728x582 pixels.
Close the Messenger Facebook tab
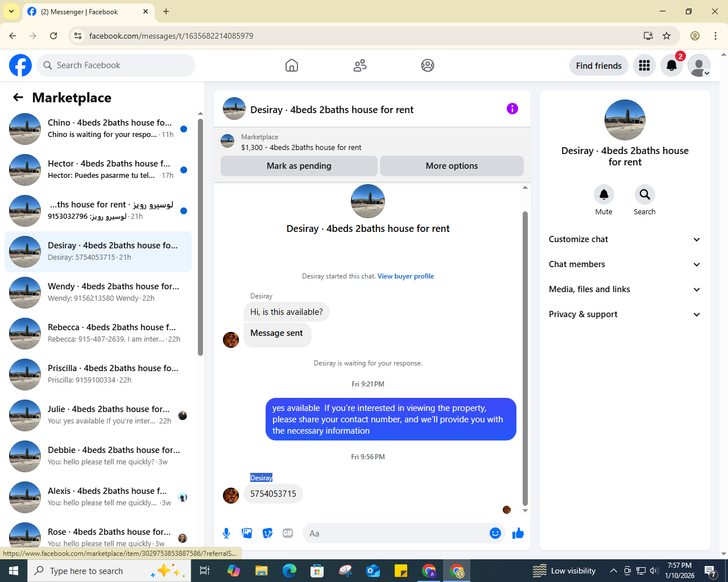[x=146, y=11]
